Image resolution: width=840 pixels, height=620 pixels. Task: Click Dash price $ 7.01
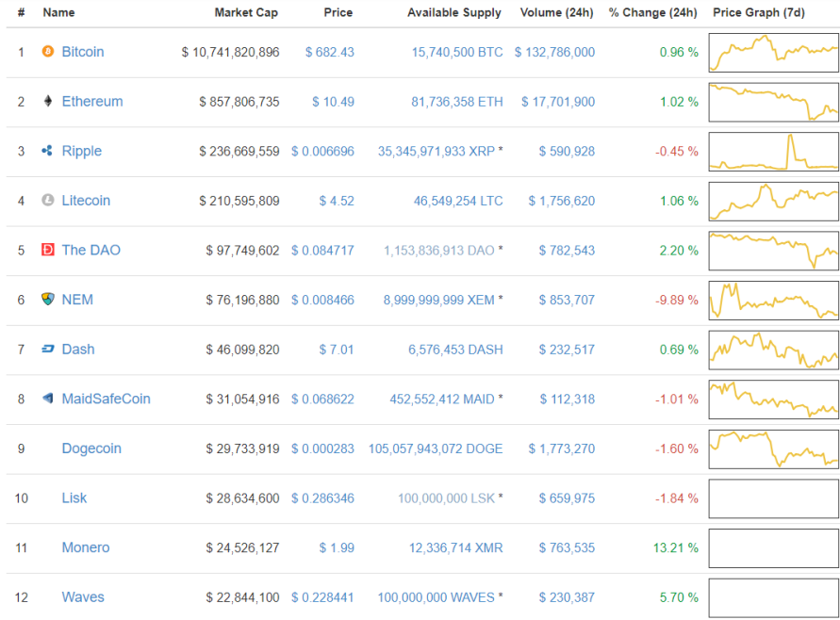point(337,350)
